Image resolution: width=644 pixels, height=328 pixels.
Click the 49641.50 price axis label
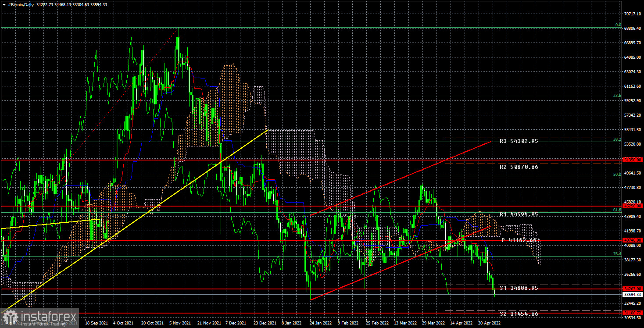coord(633,173)
